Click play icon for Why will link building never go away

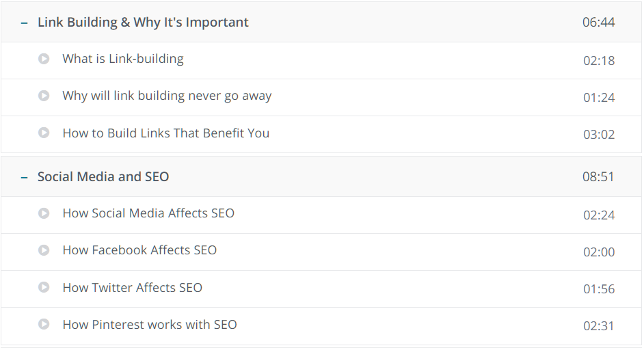(x=44, y=96)
